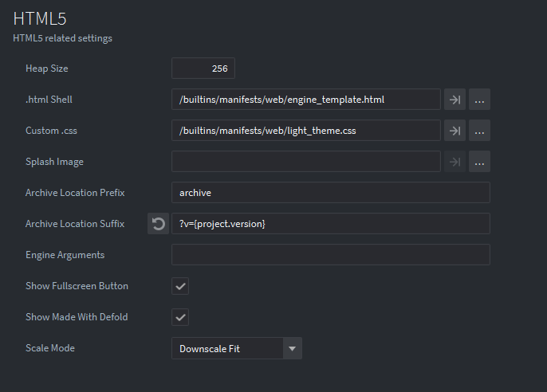Open the .html Shell resource via arrow icon
The image size is (547, 392).
[x=455, y=100]
